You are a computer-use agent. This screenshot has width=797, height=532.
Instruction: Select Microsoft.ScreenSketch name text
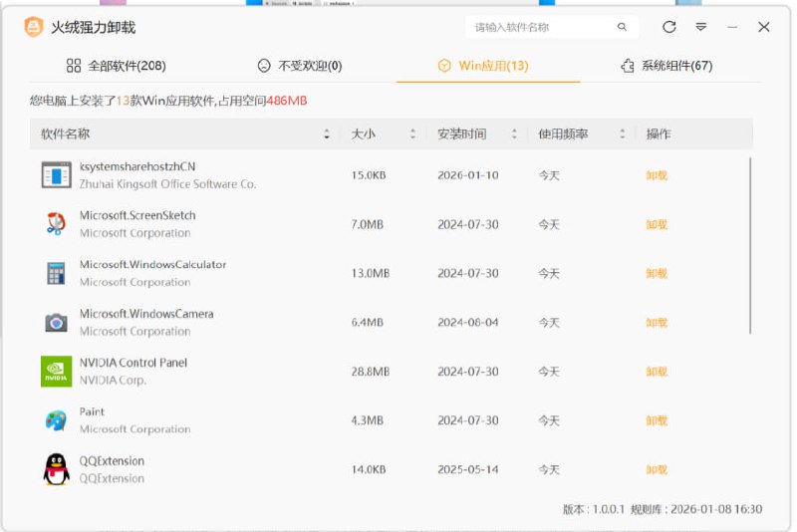coord(137,215)
